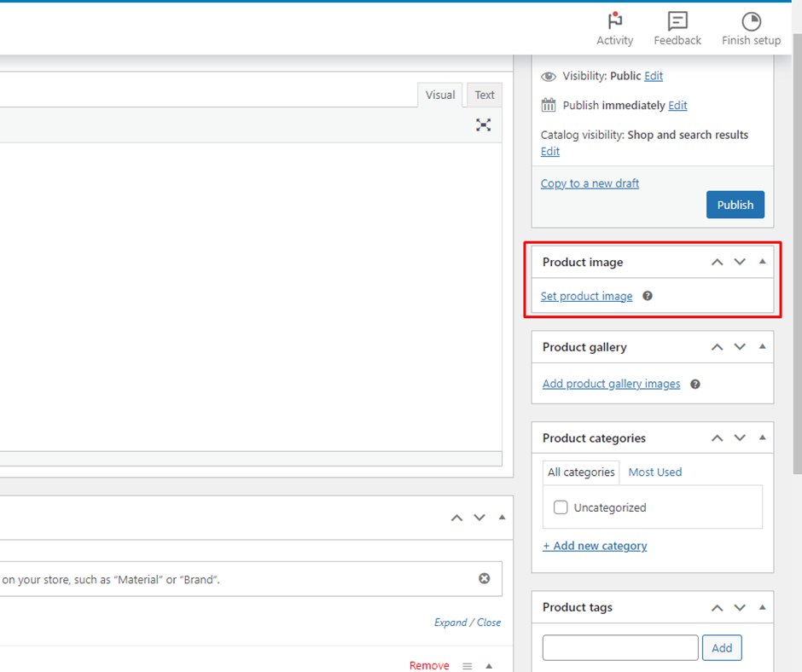The height and width of the screenshot is (672, 802).
Task: Toggle distraction-free fullscreen editor icon
Action: point(484,125)
